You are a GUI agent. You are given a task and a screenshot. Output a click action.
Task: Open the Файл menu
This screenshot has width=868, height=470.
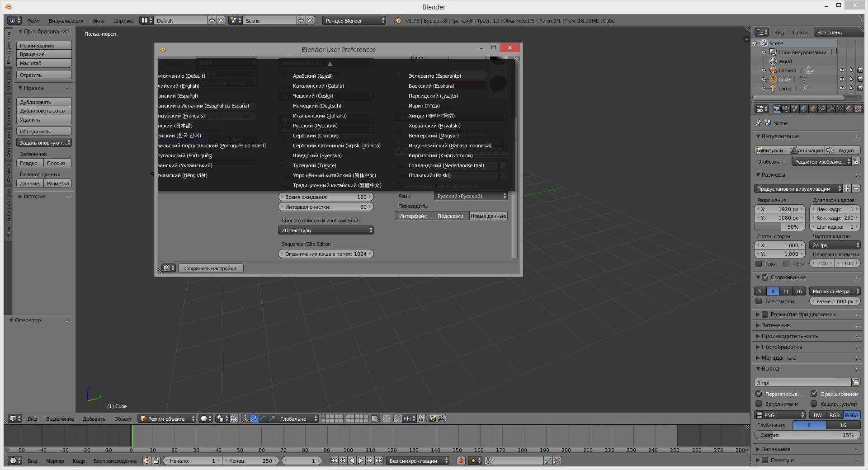33,20
